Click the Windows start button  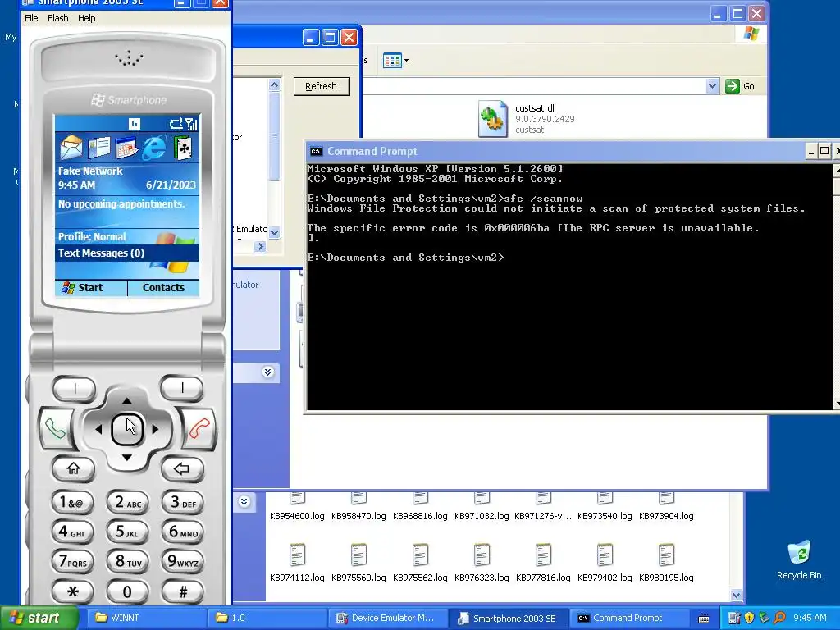click(39, 618)
